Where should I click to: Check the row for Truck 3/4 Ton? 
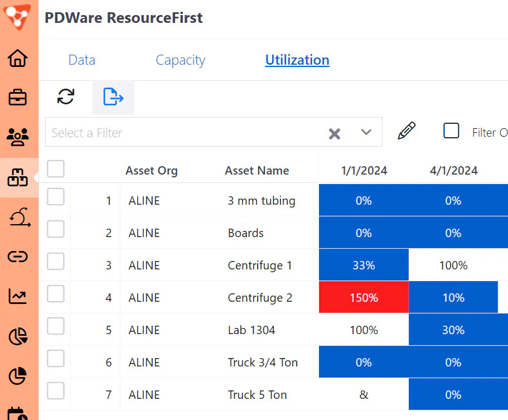55,359
